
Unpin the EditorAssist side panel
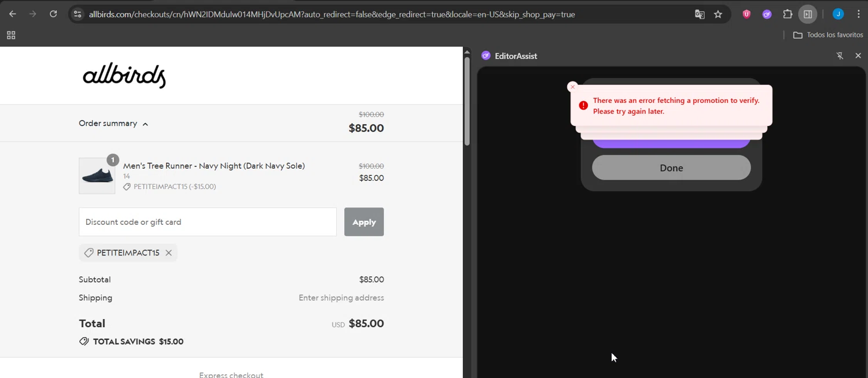point(840,56)
